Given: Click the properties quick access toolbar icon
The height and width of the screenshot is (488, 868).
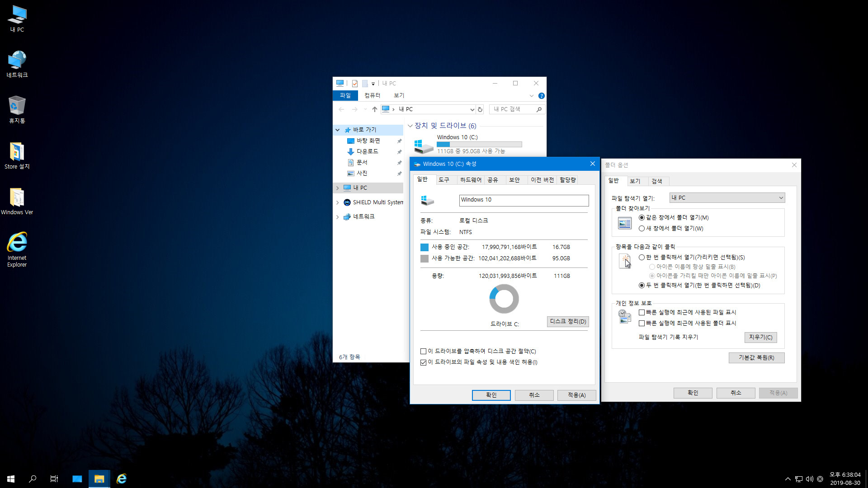Looking at the screenshot, I should tap(355, 84).
